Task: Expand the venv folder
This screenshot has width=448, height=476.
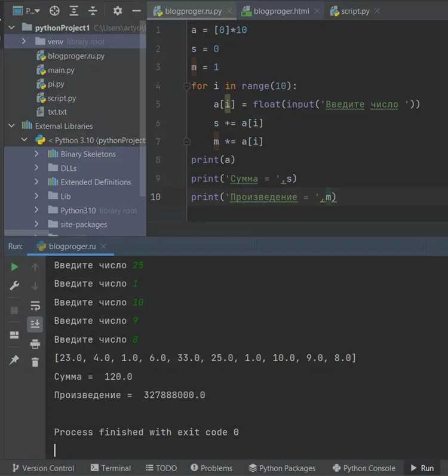Action: pos(24,41)
